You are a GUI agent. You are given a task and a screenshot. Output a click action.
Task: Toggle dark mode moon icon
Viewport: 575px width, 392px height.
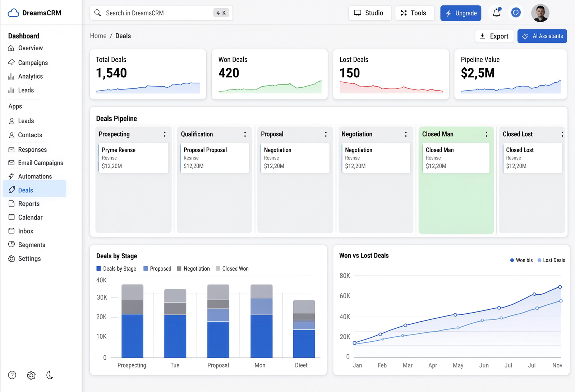coord(50,375)
